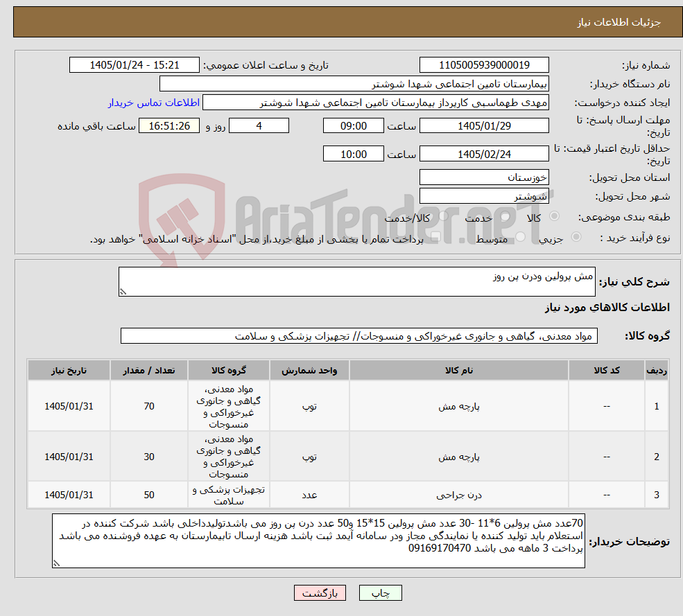Click تجهیزات پزشکی و سلامت group cell
The width and height of the screenshot is (683, 616).
point(229,495)
